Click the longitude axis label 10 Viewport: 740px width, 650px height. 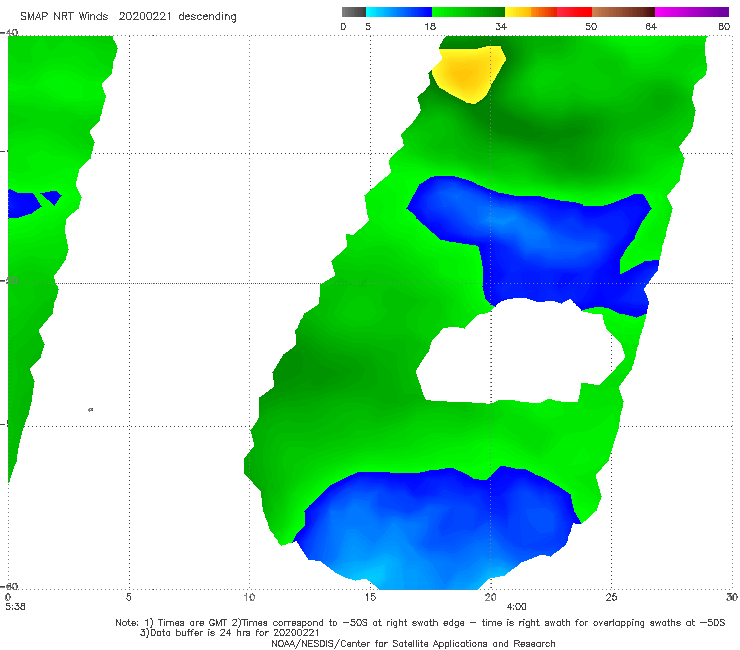(x=249, y=597)
